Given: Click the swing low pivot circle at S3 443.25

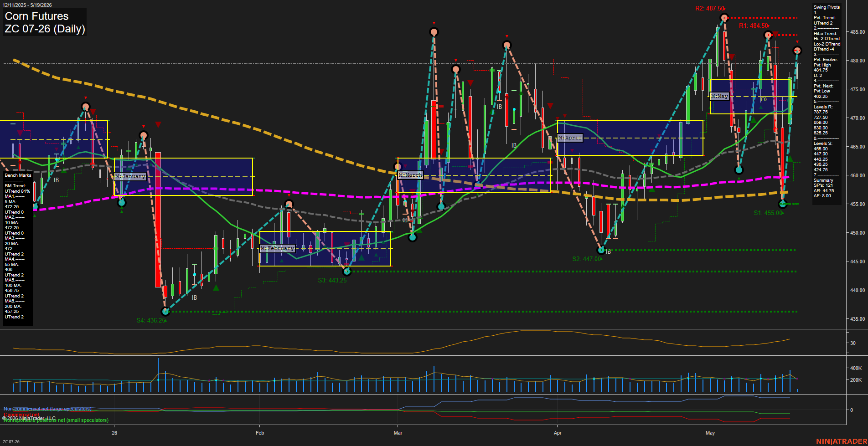Looking at the screenshot, I should [347, 272].
